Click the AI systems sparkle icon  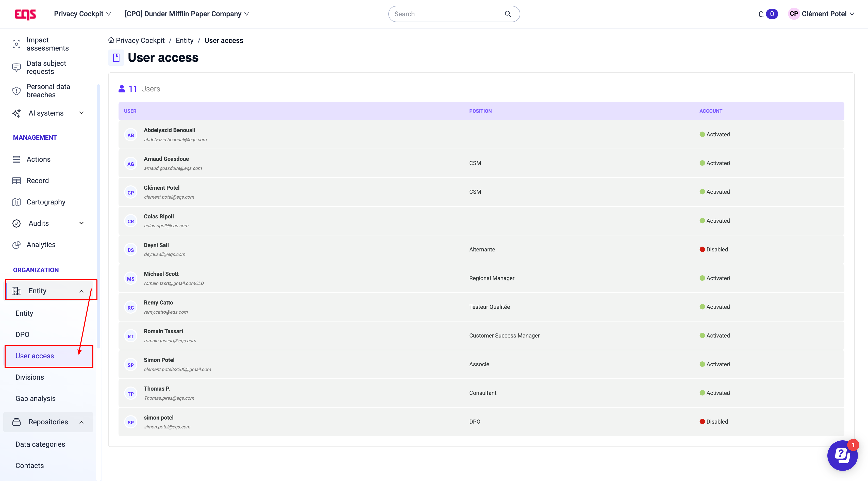coord(16,113)
